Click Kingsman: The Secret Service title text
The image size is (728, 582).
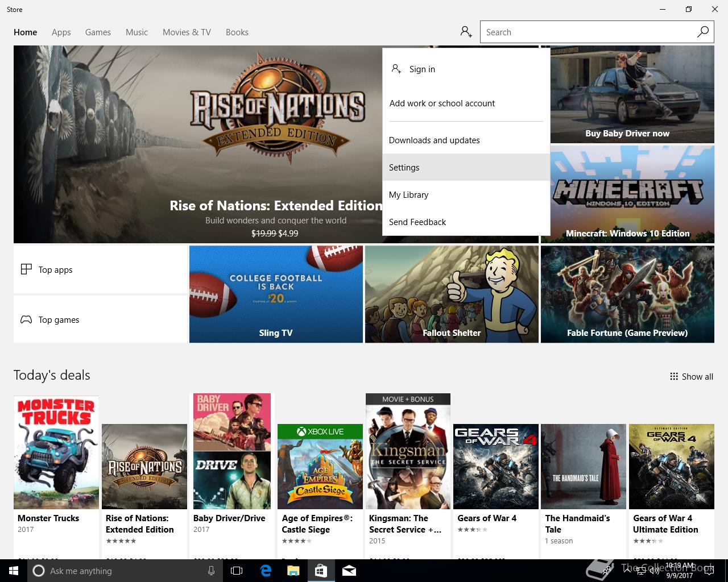pos(405,523)
